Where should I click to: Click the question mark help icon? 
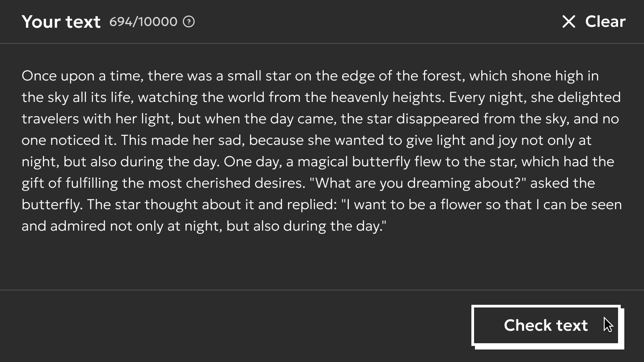point(189,21)
